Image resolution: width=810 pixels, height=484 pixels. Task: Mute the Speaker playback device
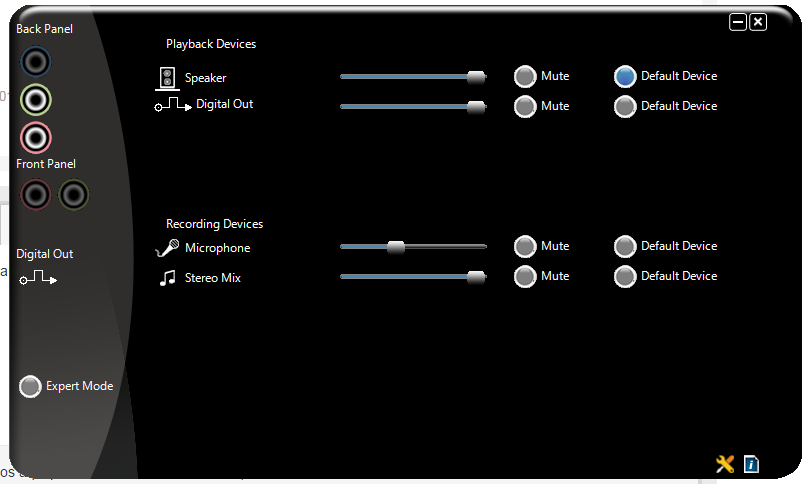pyautogui.click(x=525, y=76)
